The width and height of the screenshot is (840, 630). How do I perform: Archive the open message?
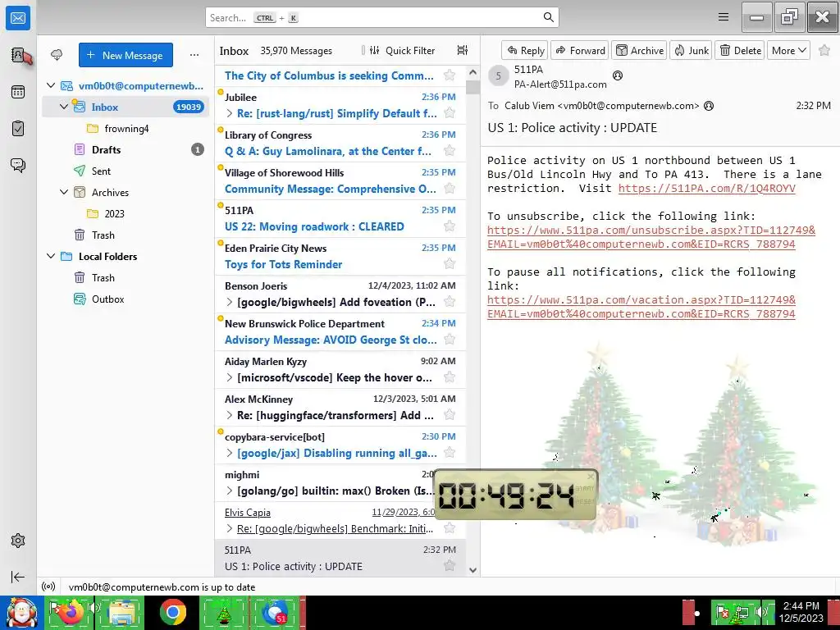point(639,50)
